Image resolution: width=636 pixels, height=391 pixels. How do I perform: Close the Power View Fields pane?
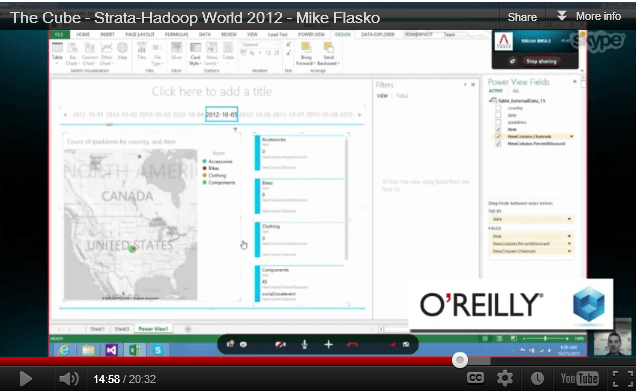point(574,82)
